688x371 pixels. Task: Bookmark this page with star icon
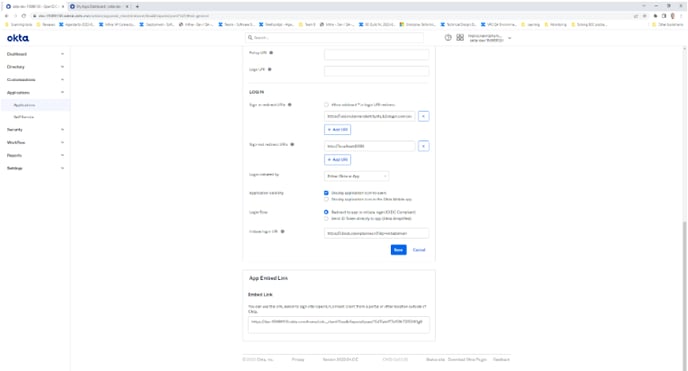[644, 16]
